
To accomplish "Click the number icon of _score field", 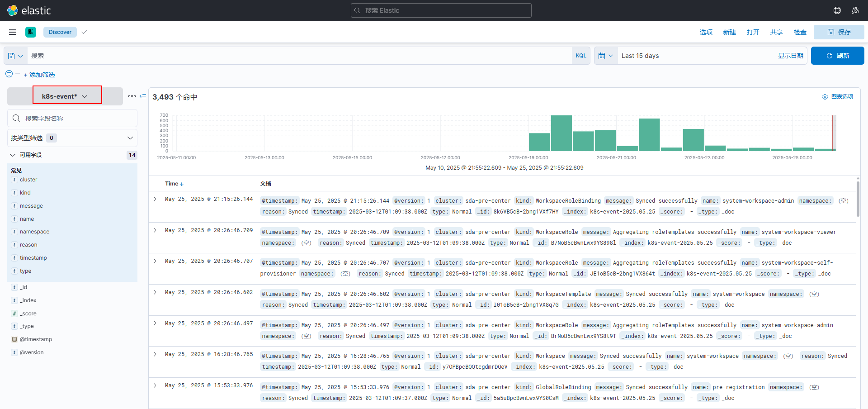I will tap(14, 314).
